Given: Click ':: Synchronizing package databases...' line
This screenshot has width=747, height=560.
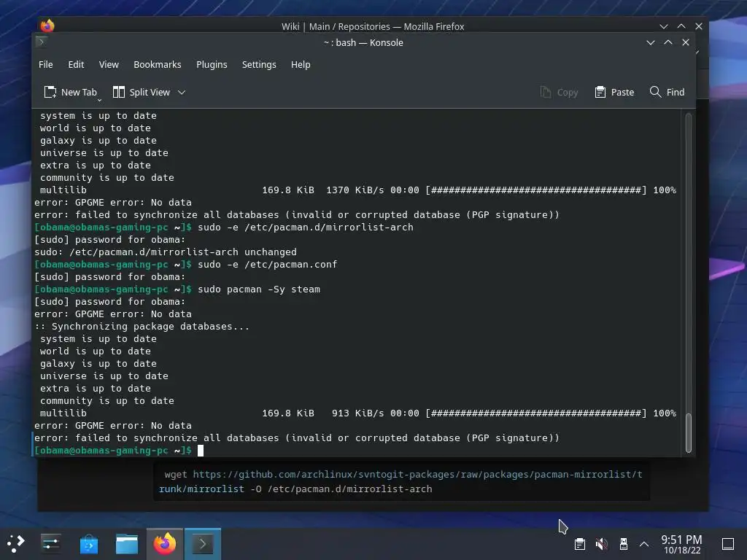Looking at the screenshot, I should [x=142, y=326].
